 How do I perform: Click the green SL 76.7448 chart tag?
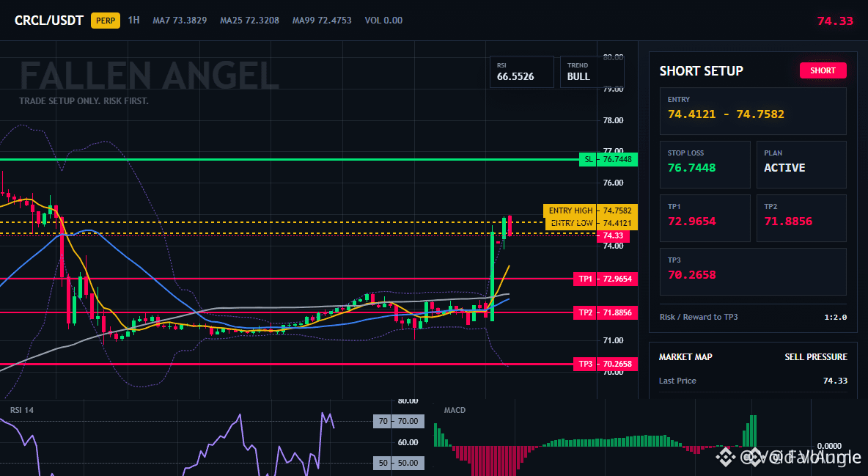[x=608, y=160]
